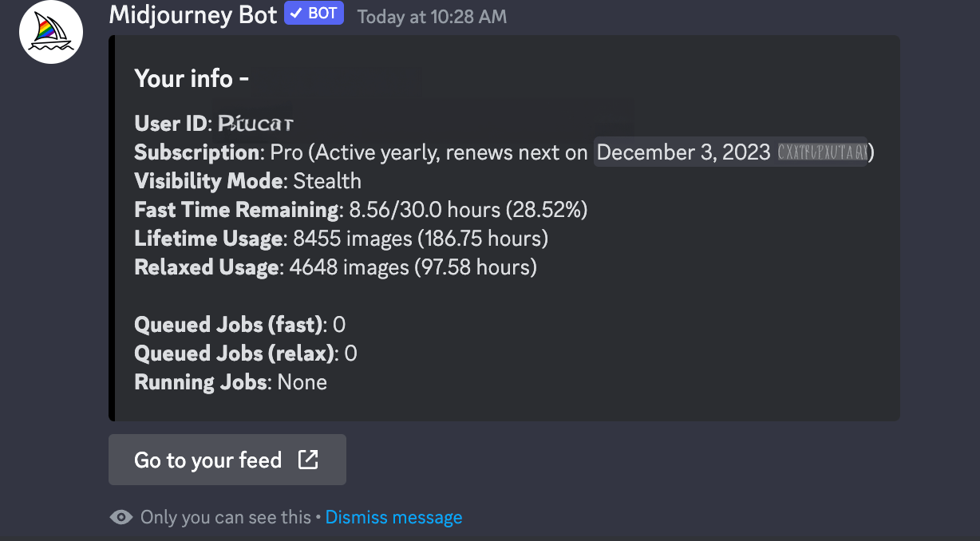Click the verified BOT badge icon
The image size is (980, 541).
point(314,13)
